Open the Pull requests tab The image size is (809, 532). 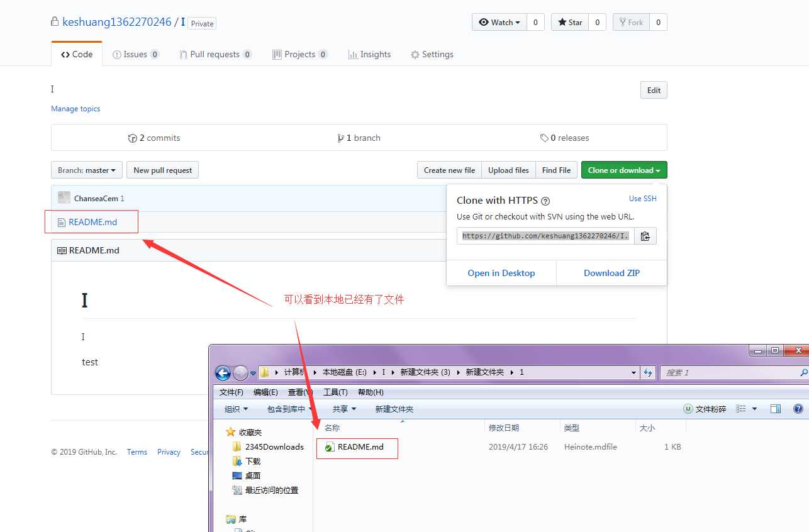click(x=216, y=54)
